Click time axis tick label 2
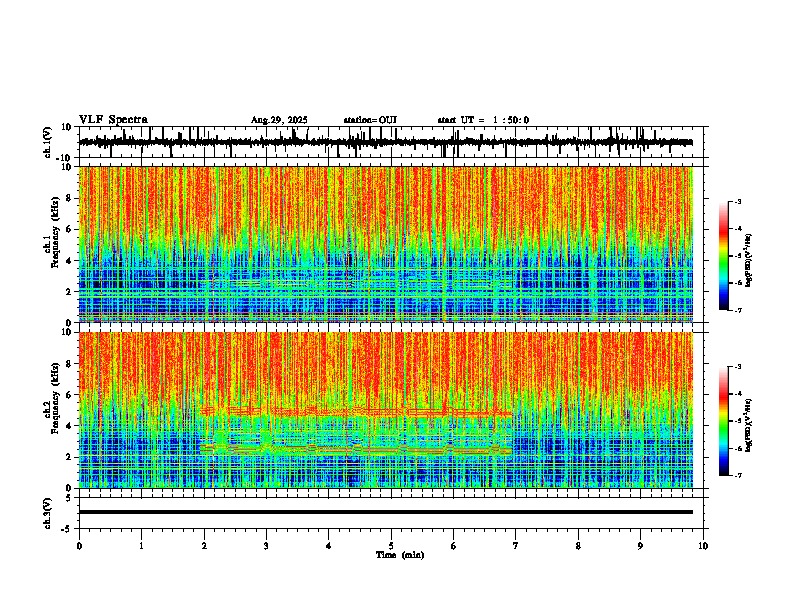792x612 pixels. tap(204, 546)
